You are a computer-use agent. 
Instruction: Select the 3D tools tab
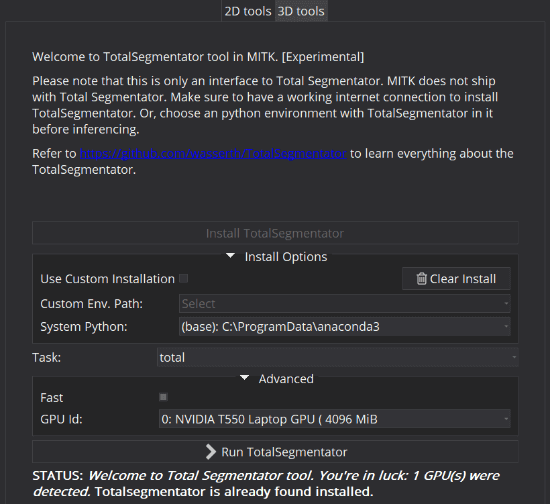(x=301, y=11)
